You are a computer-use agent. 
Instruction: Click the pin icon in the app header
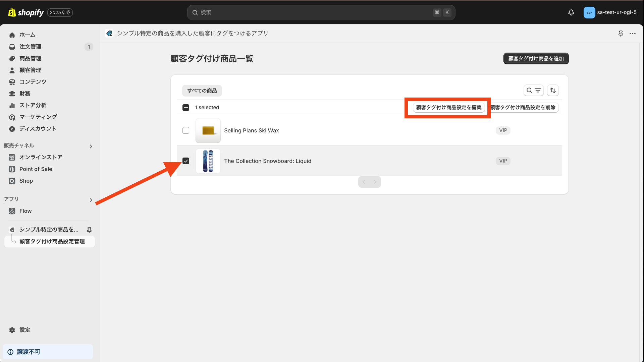tap(621, 34)
